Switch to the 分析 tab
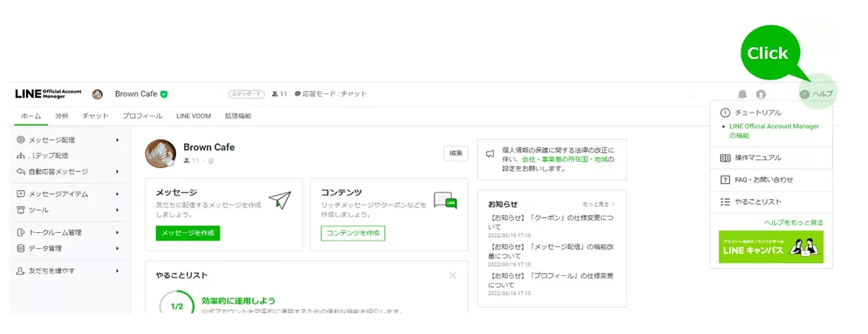 point(62,116)
